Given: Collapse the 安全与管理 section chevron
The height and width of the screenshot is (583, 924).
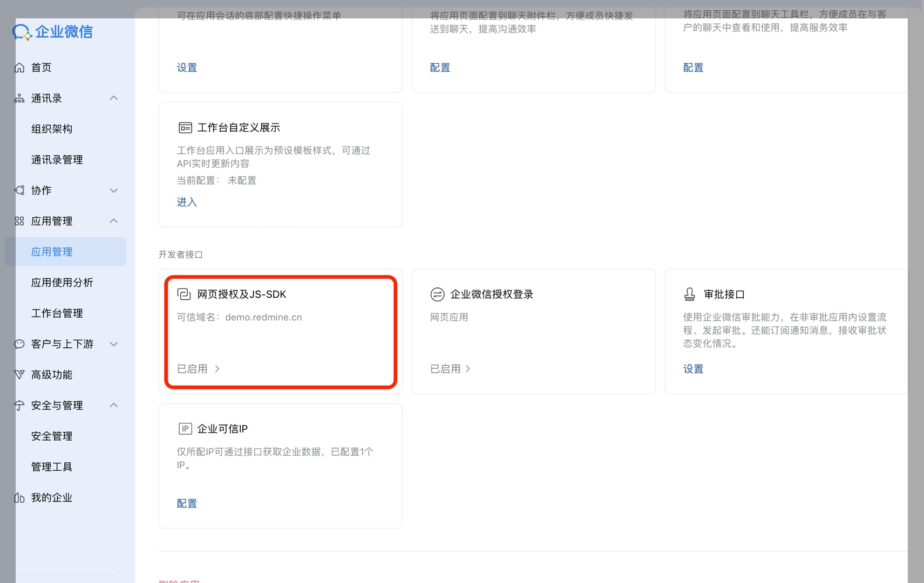Looking at the screenshot, I should click(114, 406).
